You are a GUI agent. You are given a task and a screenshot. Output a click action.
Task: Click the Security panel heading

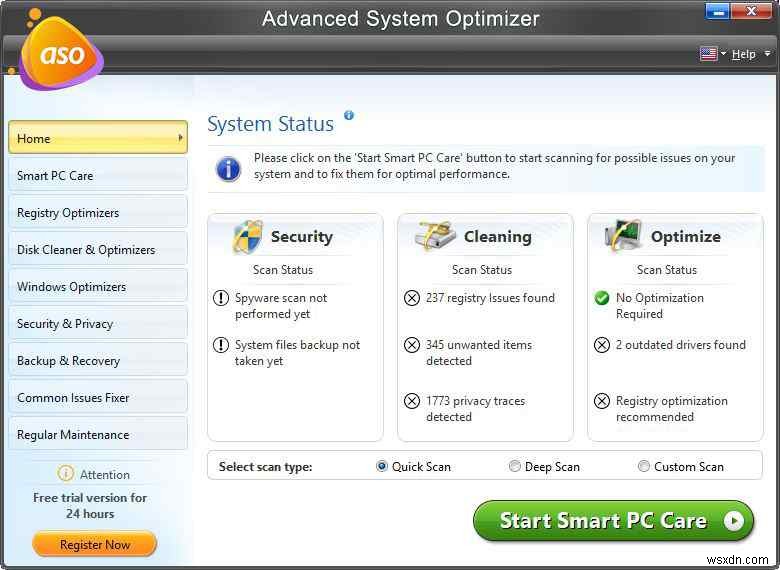[301, 237]
